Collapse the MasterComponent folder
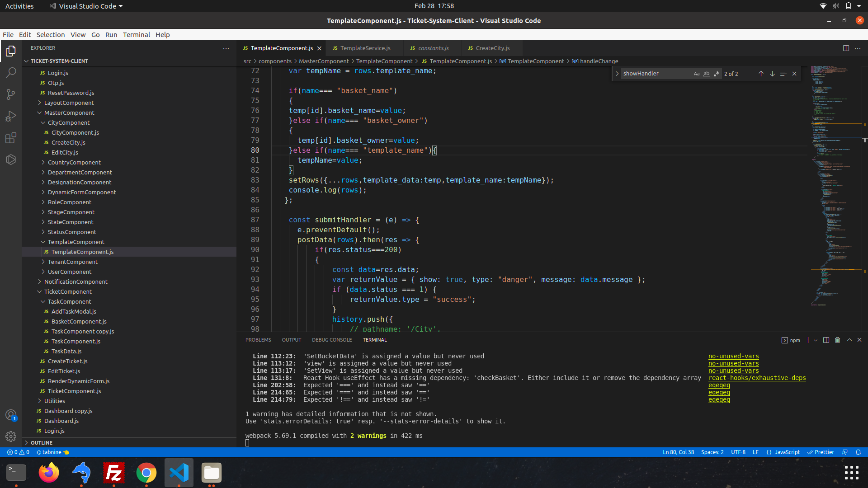Screen dimensions: 868x488 [69, 113]
